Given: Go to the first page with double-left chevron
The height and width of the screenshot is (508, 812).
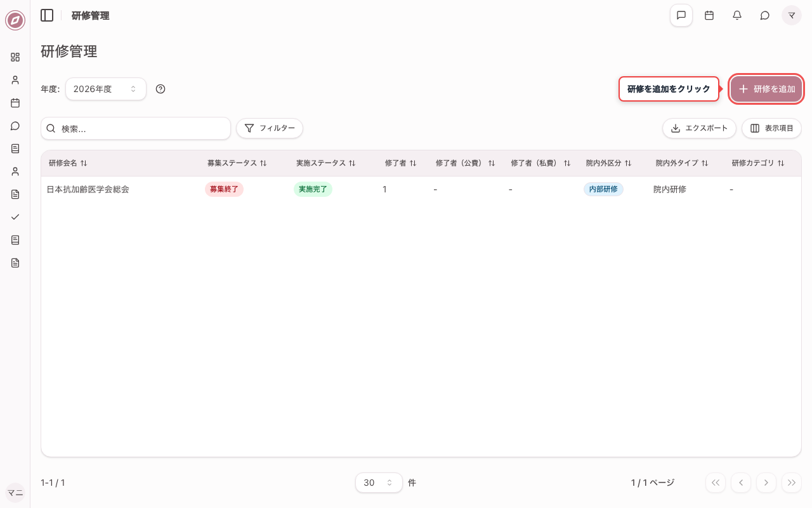Looking at the screenshot, I should click(x=716, y=483).
